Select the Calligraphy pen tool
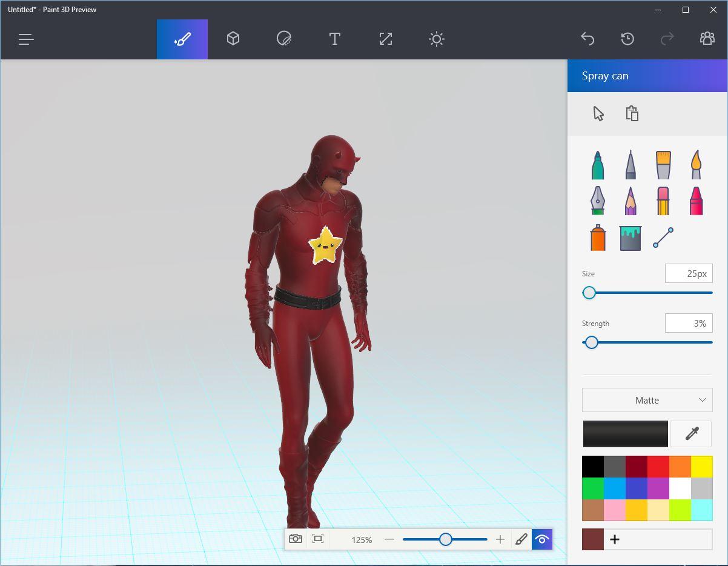The width and height of the screenshot is (728, 566). point(630,165)
